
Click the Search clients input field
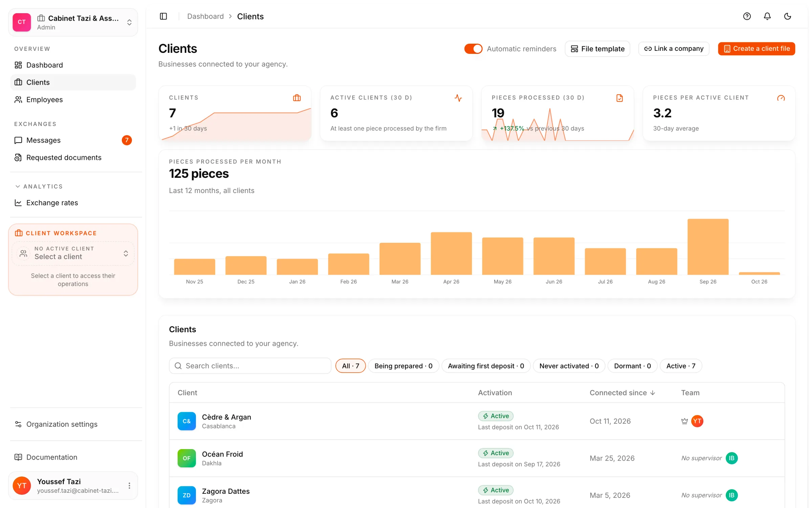250,366
